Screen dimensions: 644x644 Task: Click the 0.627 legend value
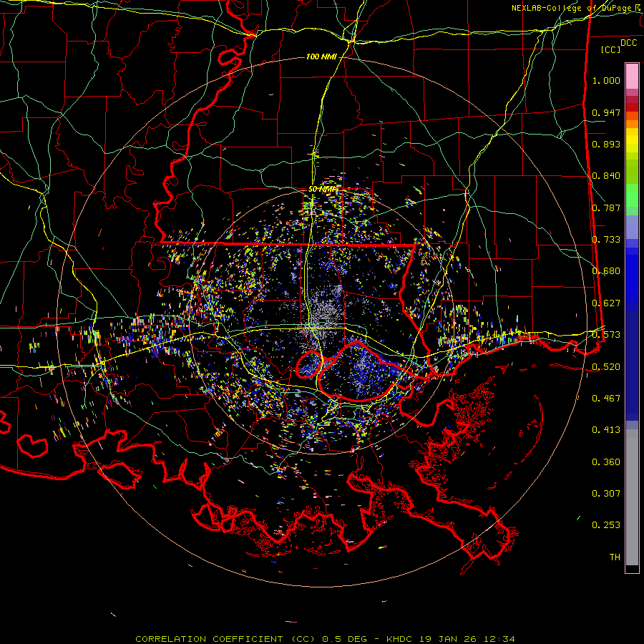coord(606,303)
